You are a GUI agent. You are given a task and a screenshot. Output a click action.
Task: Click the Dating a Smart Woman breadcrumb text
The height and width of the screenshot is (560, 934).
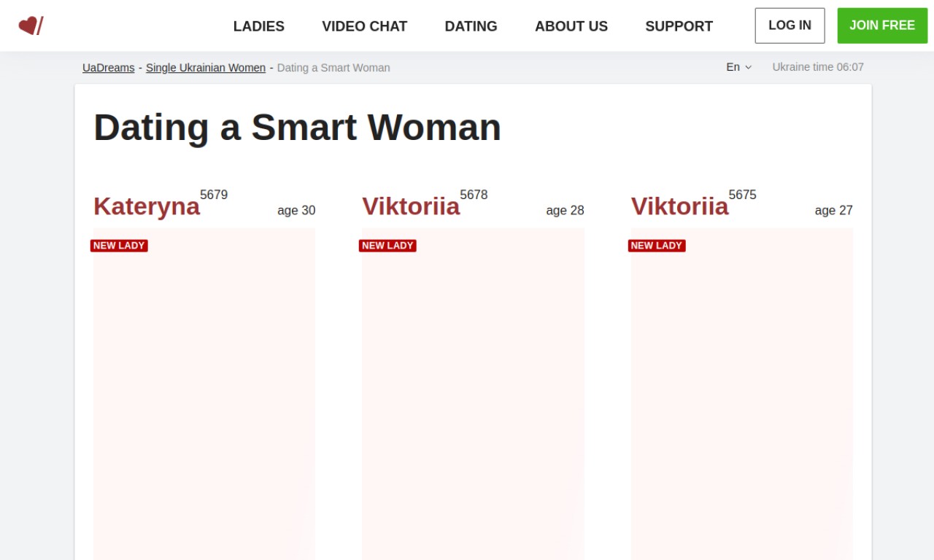pos(333,68)
